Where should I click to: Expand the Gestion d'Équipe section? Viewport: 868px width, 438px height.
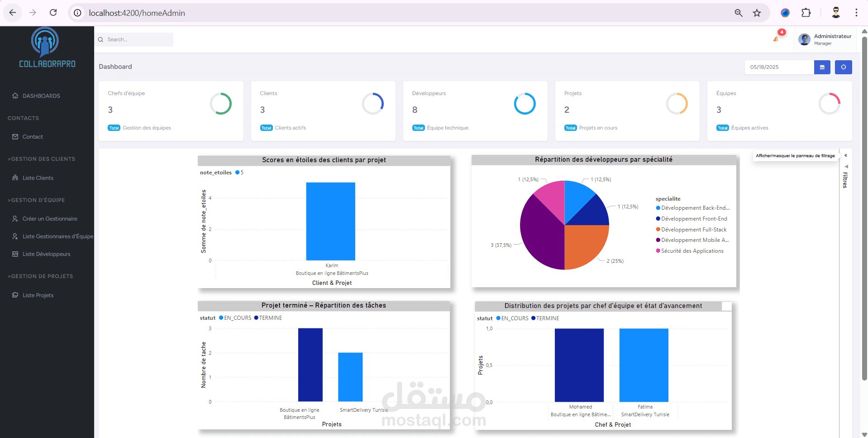36,200
